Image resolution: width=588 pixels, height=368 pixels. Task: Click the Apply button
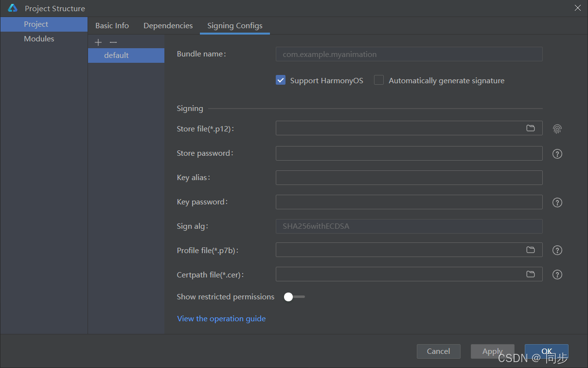pyautogui.click(x=492, y=351)
